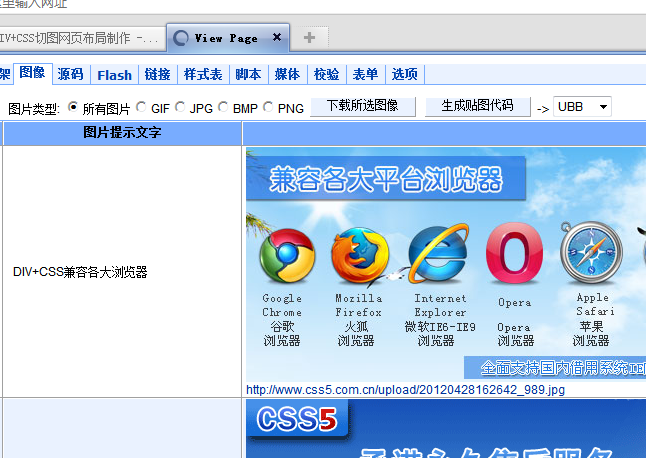Select the BMP radio button
The width and height of the screenshot is (646, 458).
tap(223, 107)
